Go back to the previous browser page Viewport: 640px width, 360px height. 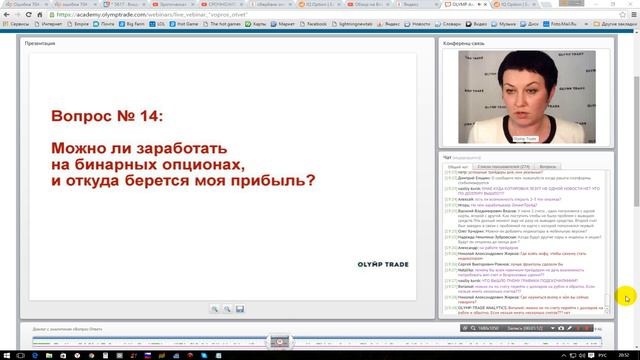coord(7,15)
